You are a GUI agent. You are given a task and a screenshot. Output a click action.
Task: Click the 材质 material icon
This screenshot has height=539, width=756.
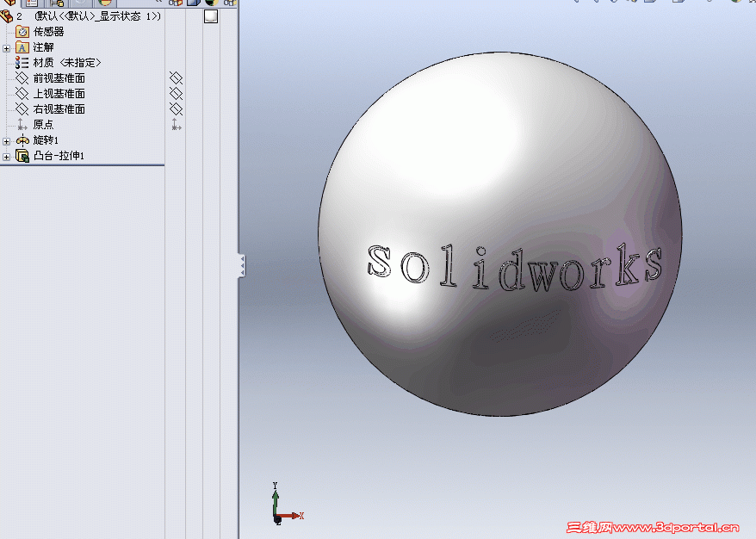(x=22, y=63)
